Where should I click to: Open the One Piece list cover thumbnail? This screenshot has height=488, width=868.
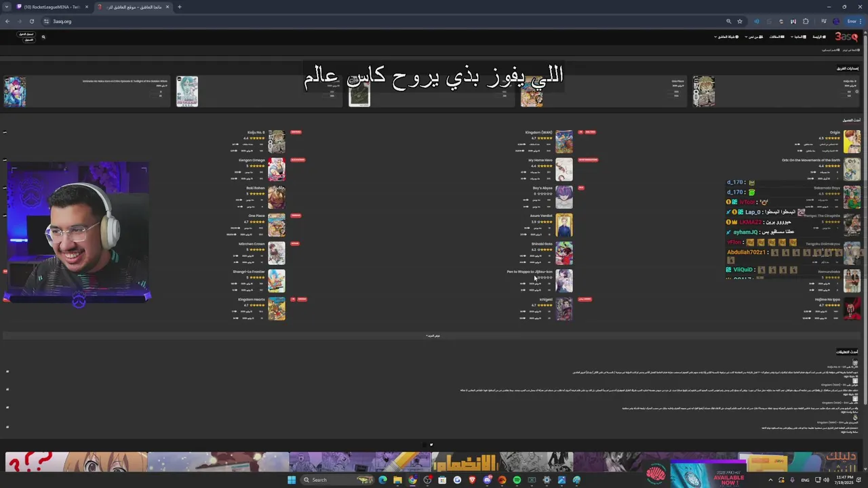point(277,225)
